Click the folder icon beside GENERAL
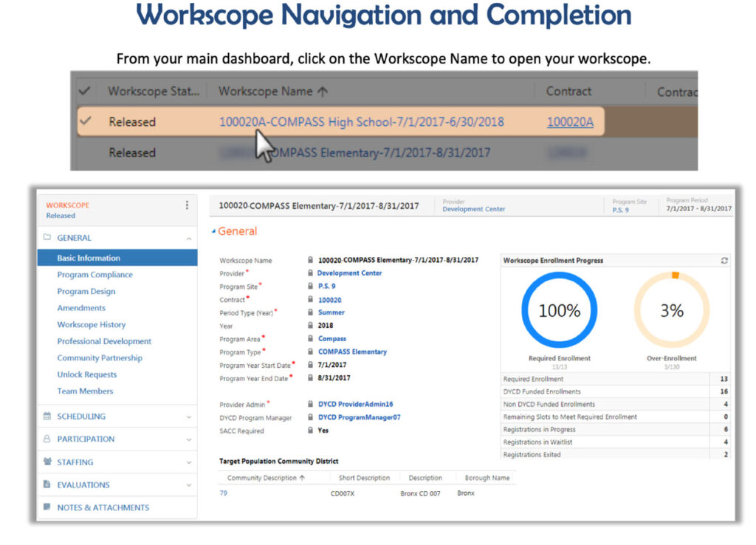756x545 pixels. 47,238
